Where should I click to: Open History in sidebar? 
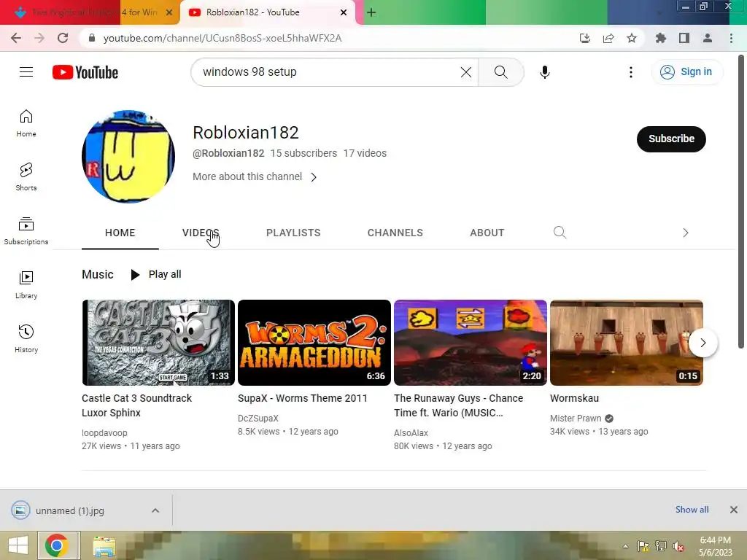click(x=26, y=338)
